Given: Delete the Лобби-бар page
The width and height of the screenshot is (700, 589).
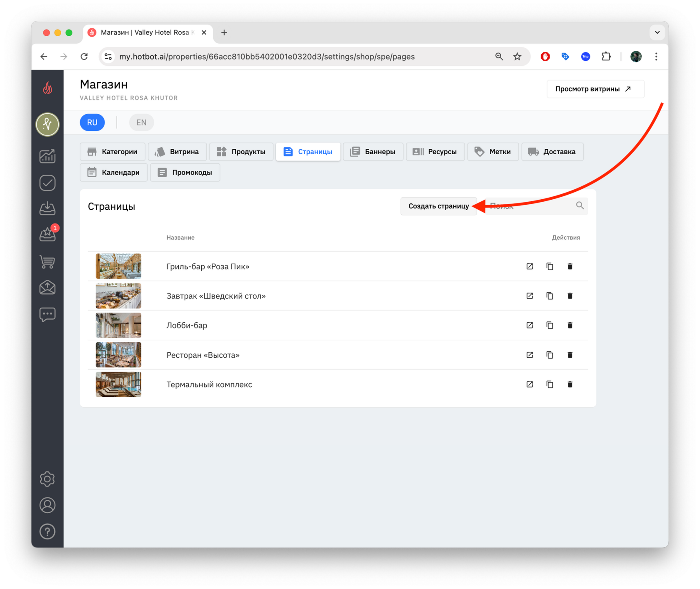Looking at the screenshot, I should point(570,325).
